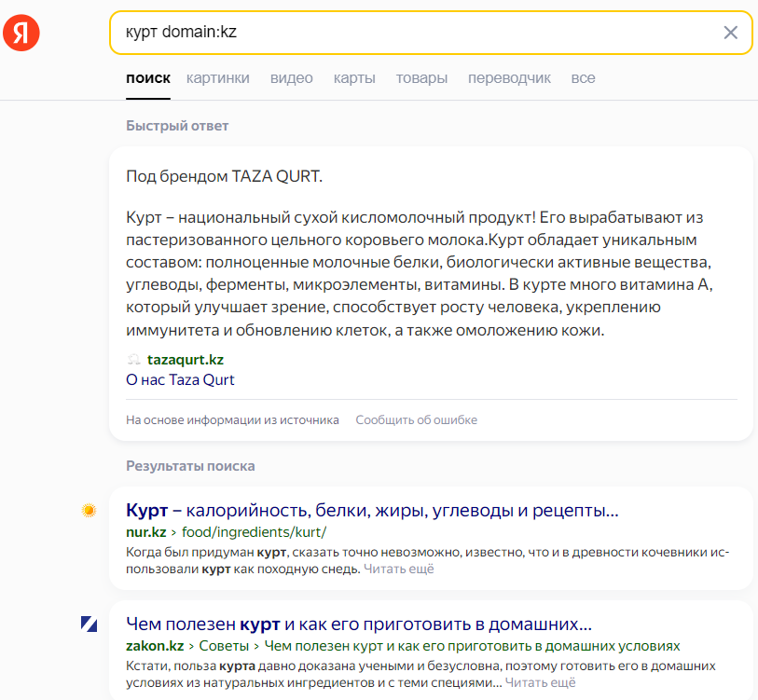Click the text 'Под брендом TAZA QURT.'
758x700 pixels.
tap(224, 176)
